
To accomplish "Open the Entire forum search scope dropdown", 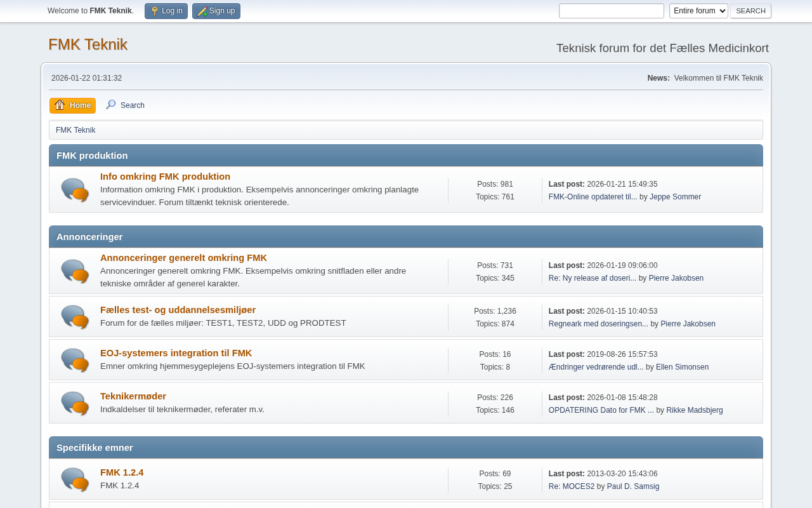I will (x=698, y=11).
